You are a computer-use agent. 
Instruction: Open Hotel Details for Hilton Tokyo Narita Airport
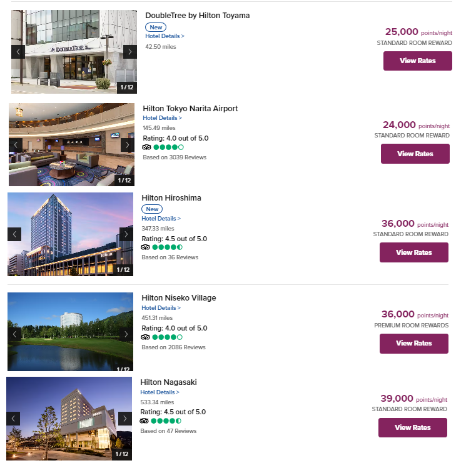[162, 117]
